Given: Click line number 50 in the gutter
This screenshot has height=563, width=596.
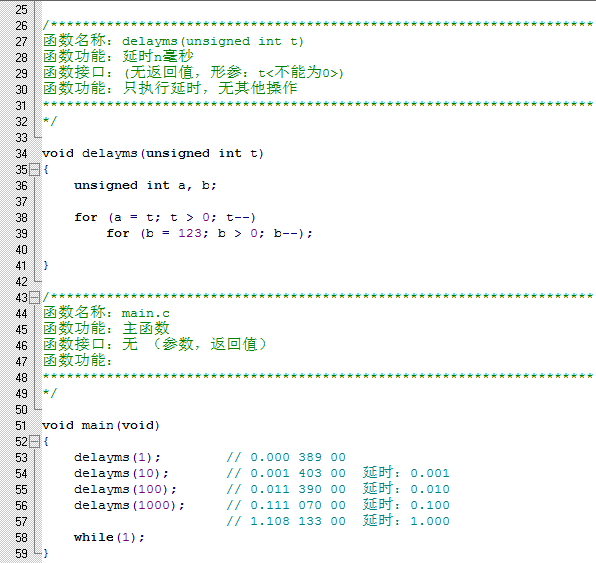Looking at the screenshot, I should click(x=22, y=409).
